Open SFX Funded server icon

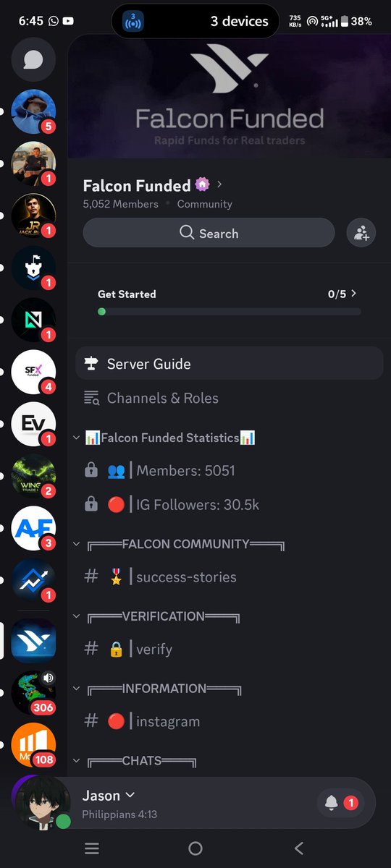33,372
